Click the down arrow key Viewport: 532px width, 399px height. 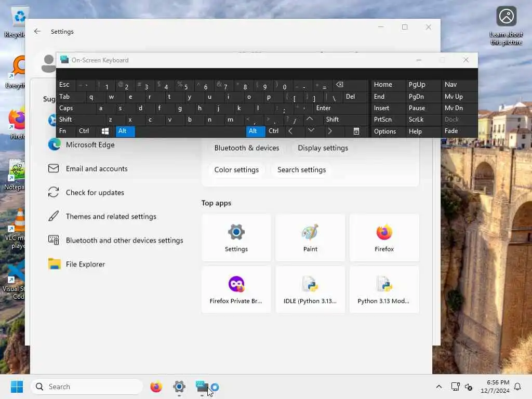(311, 130)
